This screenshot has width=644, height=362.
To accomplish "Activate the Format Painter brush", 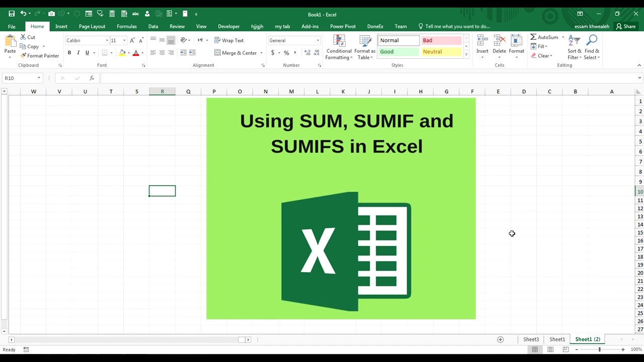I will (x=39, y=56).
